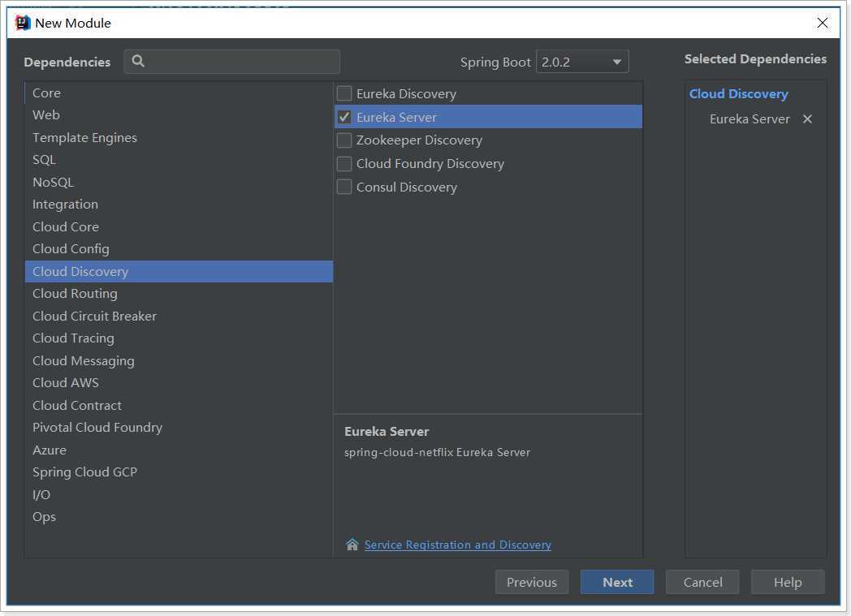Click the Cancel button

click(702, 582)
